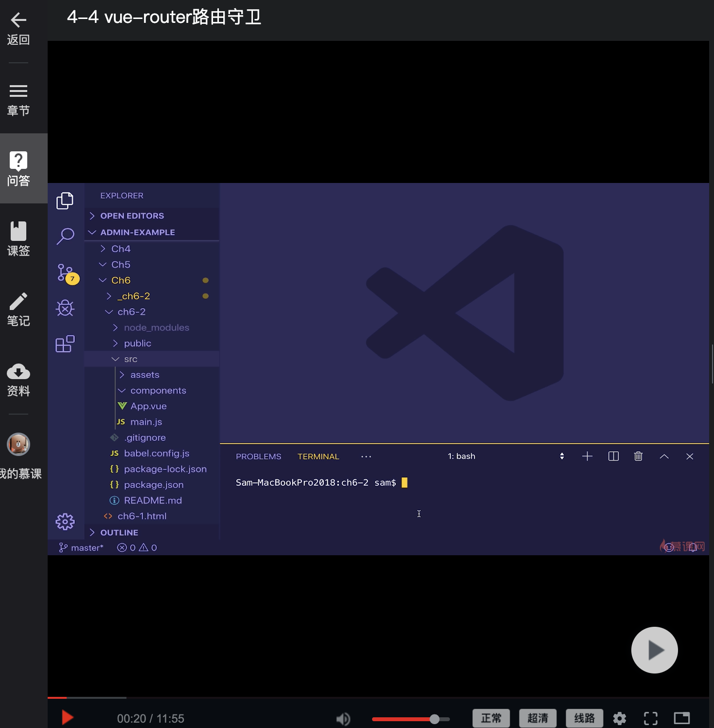Select 线路 playback line button
The width and height of the screenshot is (714, 728).
pos(585,718)
